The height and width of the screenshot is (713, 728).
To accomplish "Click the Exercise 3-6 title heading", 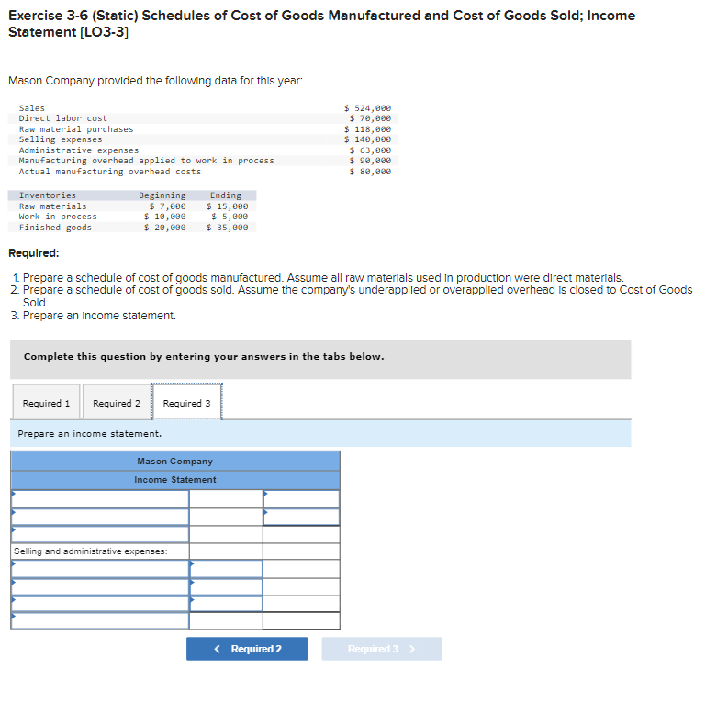I will click(x=321, y=24).
